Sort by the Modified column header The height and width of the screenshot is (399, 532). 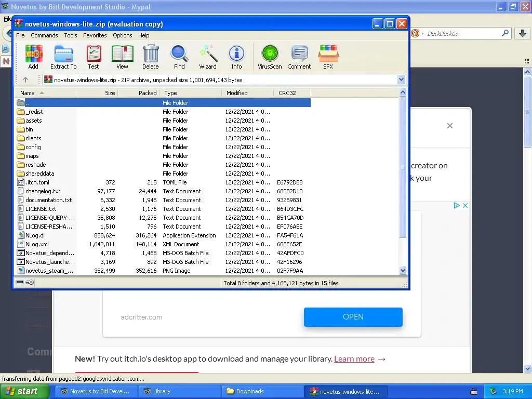[x=248, y=93]
